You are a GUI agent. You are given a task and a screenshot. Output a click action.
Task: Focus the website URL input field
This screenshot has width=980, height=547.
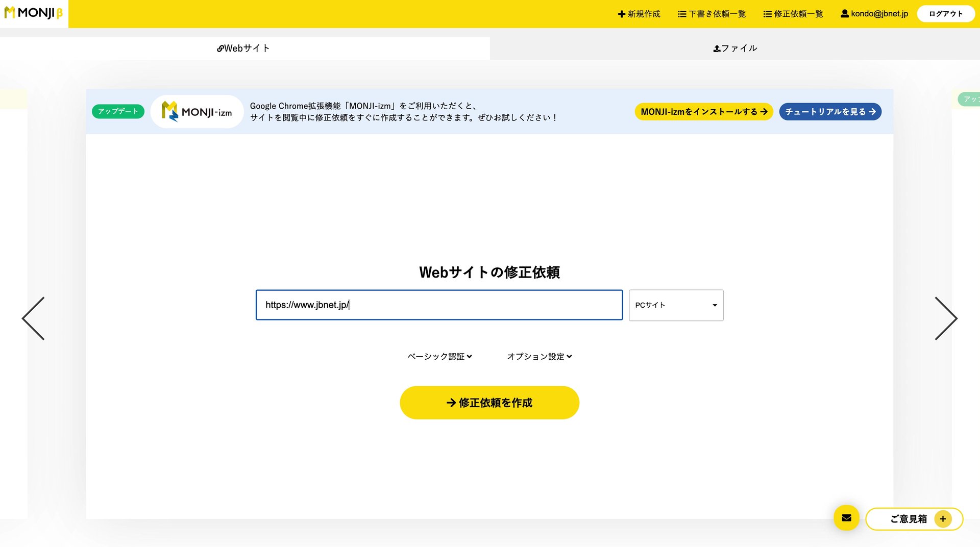pos(439,305)
